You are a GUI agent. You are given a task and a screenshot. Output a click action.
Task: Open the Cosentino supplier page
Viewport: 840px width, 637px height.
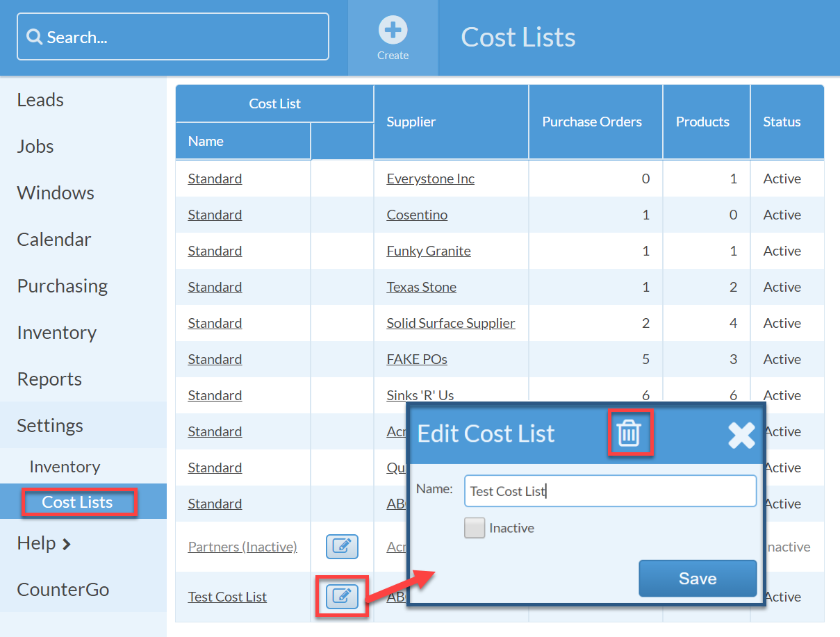coord(417,215)
